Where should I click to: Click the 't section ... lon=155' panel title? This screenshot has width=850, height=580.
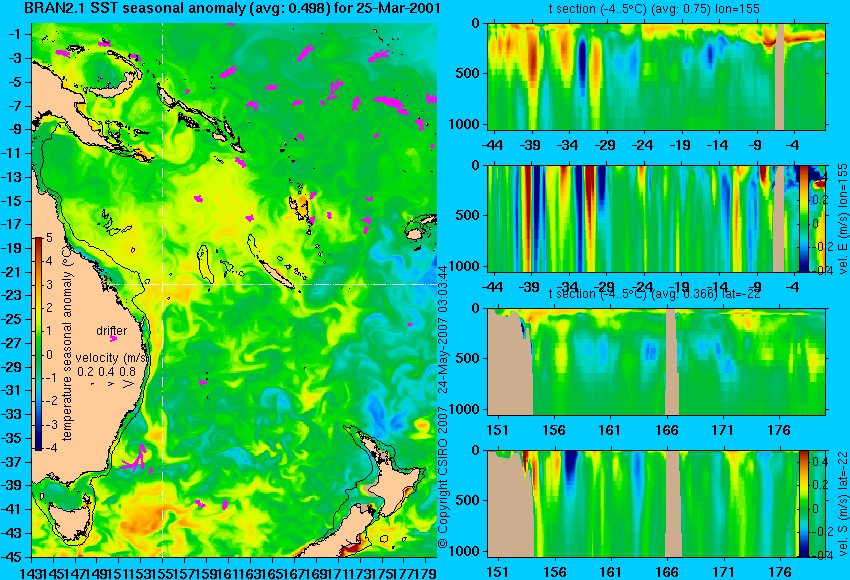[656, 9]
